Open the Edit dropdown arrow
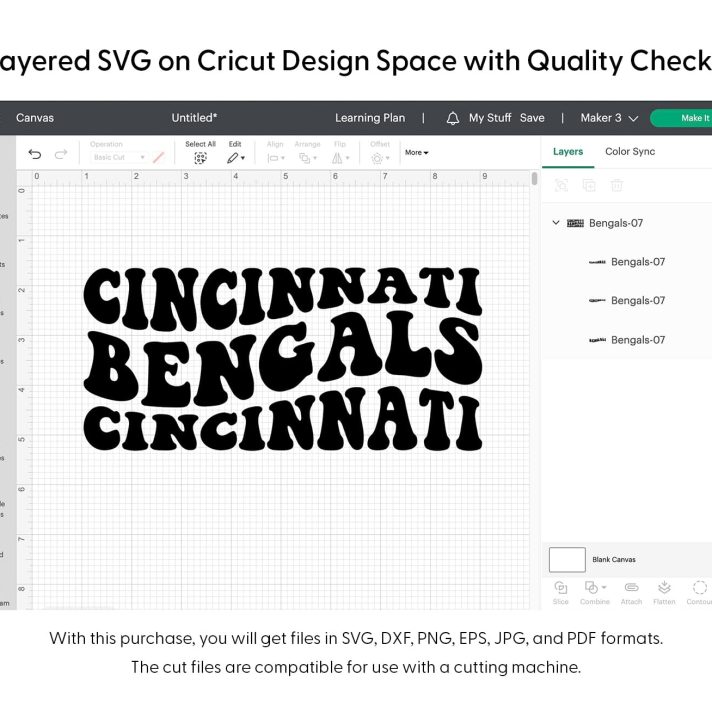 point(243,158)
